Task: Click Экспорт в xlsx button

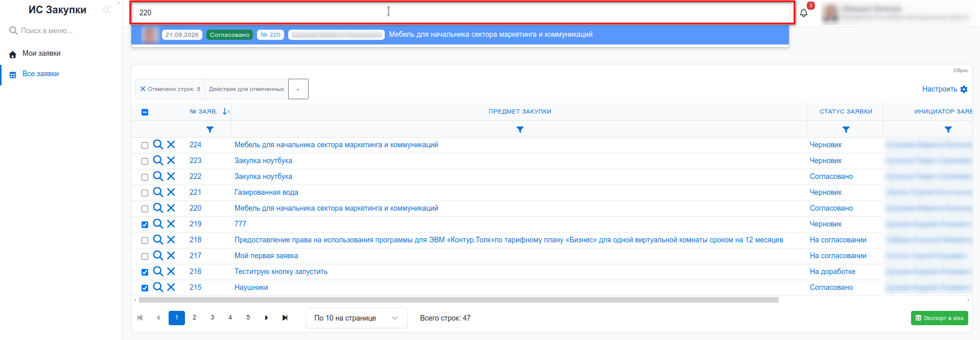Action: 940,318
